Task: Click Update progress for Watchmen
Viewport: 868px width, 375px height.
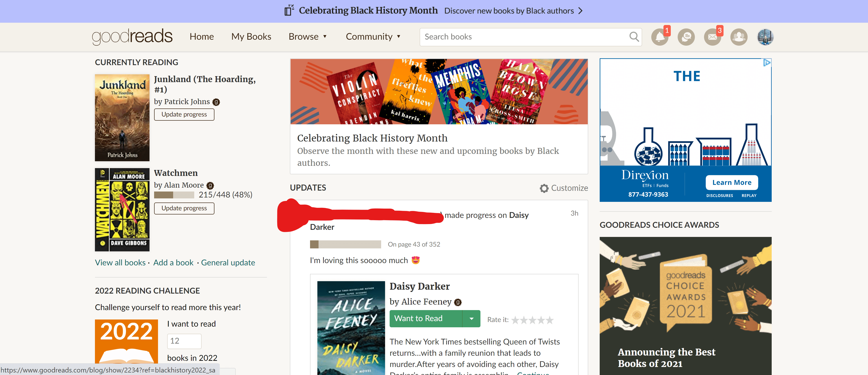Action: pos(184,208)
